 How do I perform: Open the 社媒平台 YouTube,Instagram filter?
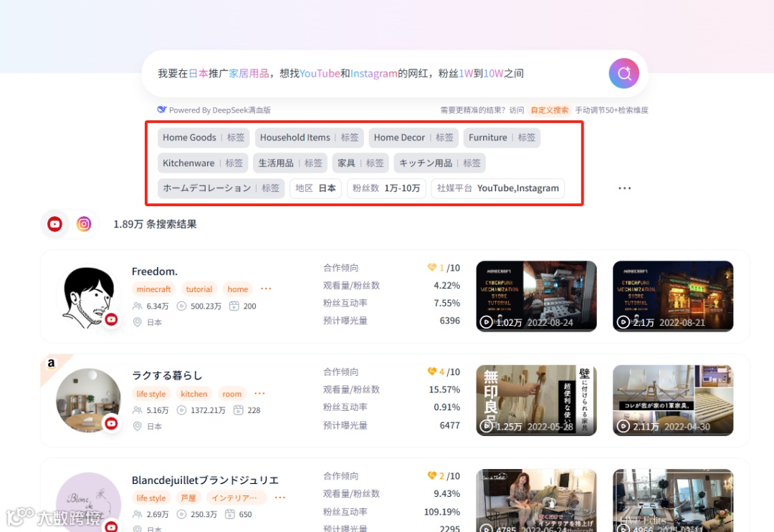497,188
